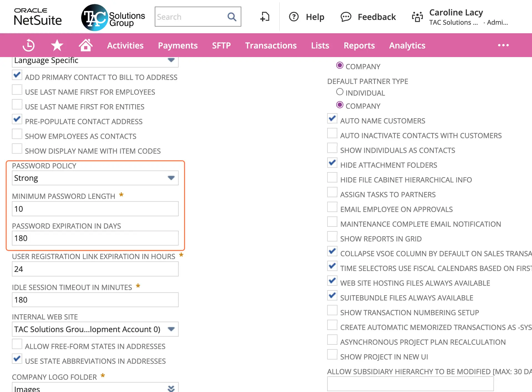Click the Feedback speech bubble icon
The width and height of the screenshot is (532, 392).
[x=346, y=17]
